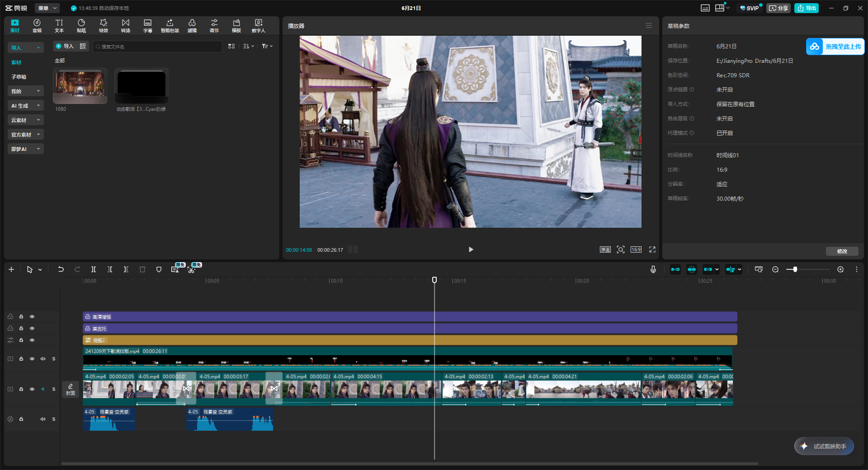This screenshot has width=868, height=470.
Task: Switch to the 音频 tab
Action: pyautogui.click(x=37, y=26)
